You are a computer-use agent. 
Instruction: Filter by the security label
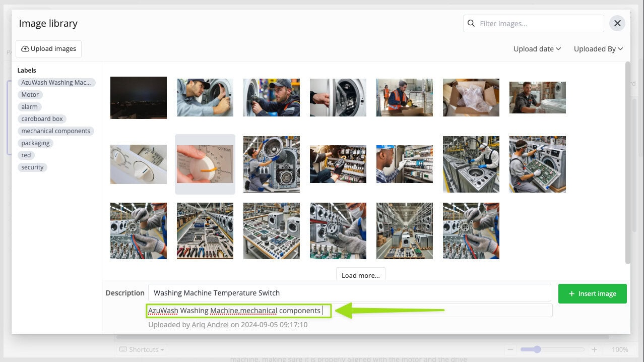click(33, 167)
